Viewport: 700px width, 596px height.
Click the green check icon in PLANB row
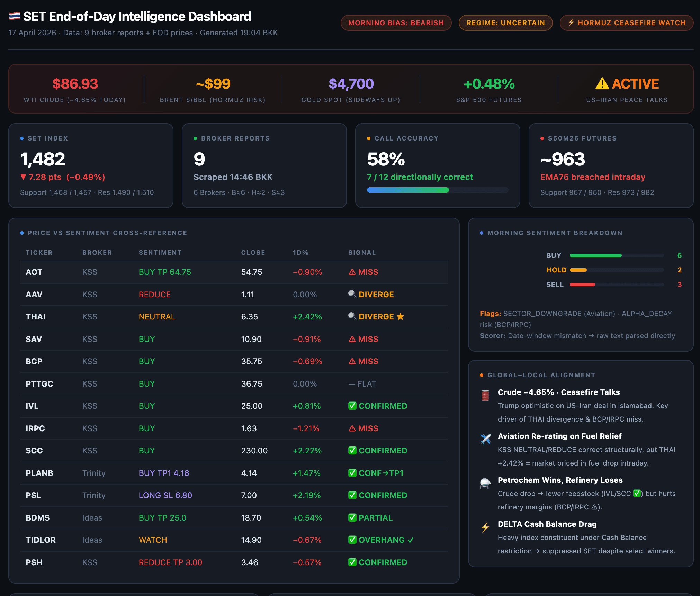(352, 473)
